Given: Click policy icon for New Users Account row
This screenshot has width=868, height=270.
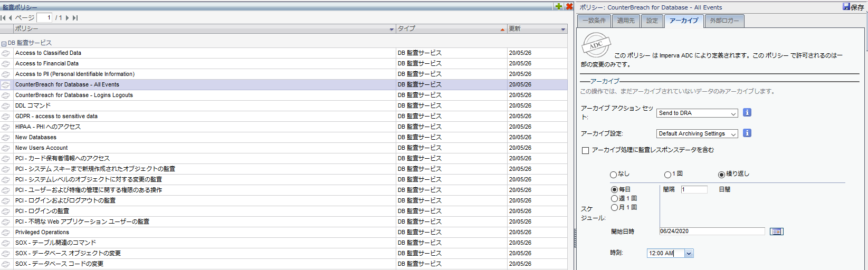Looking at the screenshot, I should pos(6,148).
